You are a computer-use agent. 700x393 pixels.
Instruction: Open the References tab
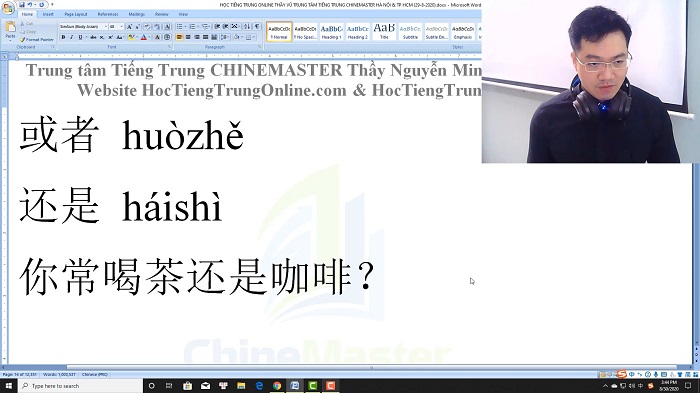108,14
